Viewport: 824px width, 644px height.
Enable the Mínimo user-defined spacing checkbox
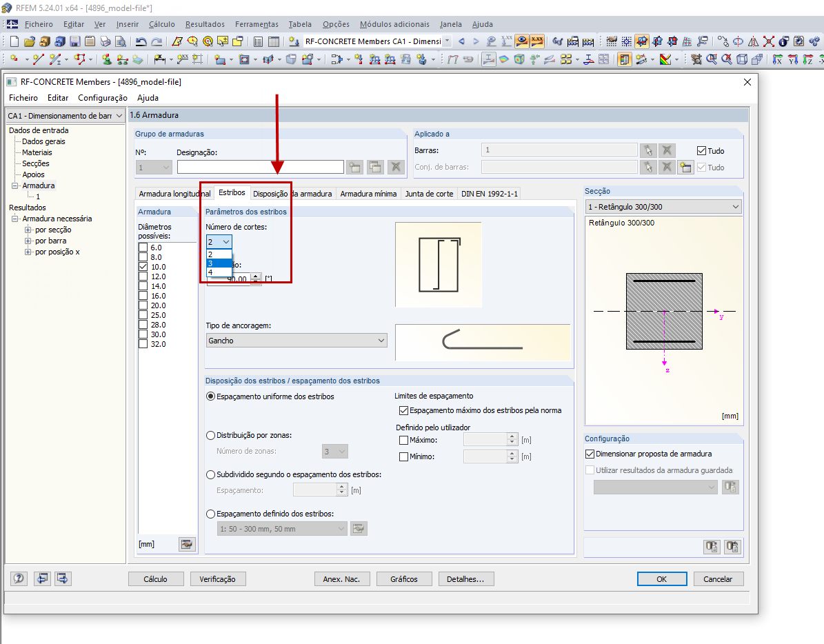403,457
